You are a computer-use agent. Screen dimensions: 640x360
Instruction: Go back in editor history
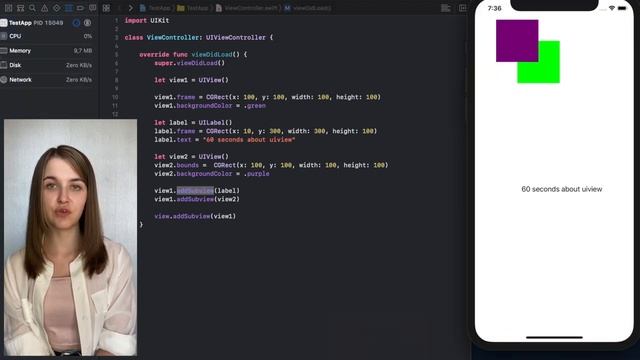[119, 8]
